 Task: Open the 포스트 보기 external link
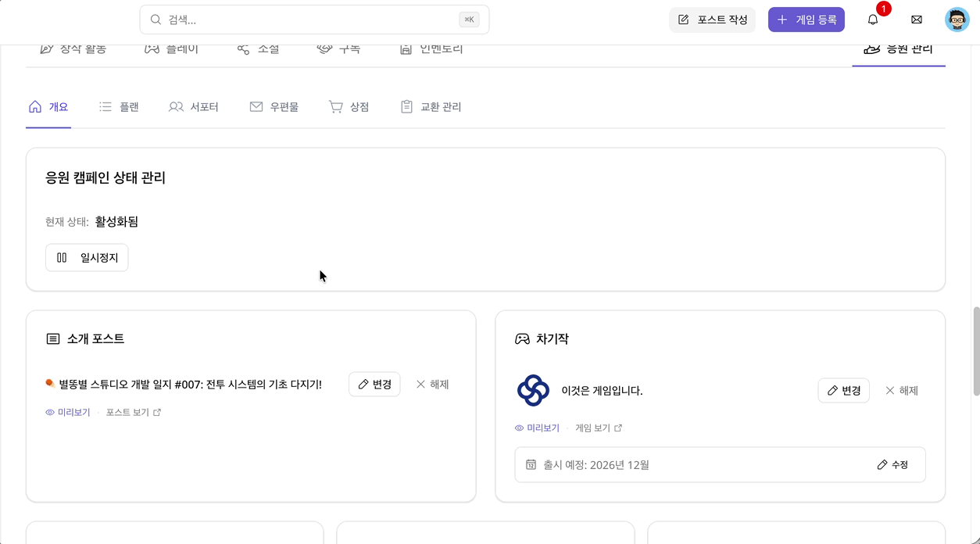pos(133,413)
